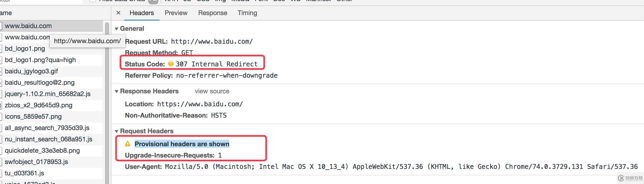Collapse the General section

tap(117, 29)
